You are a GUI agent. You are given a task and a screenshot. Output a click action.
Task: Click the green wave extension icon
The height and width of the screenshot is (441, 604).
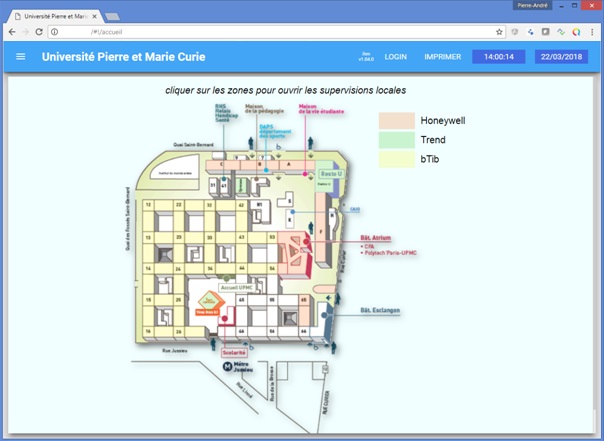pyautogui.click(x=561, y=32)
